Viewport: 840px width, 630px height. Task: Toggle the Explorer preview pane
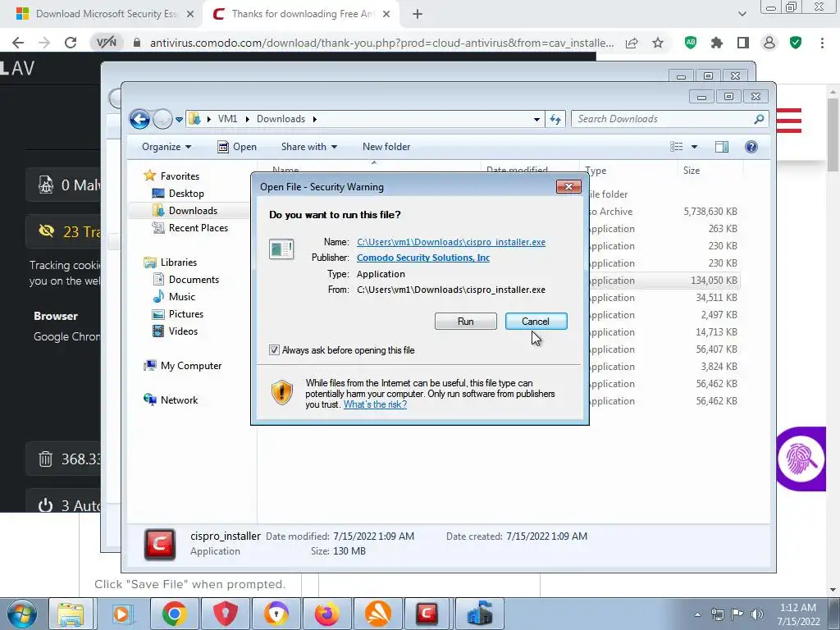coord(722,147)
